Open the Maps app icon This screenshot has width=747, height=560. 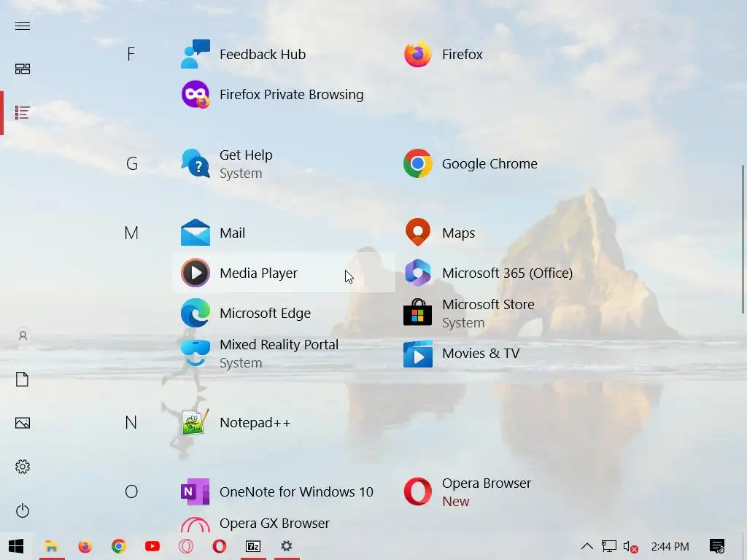pyautogui.click(x=418, y=232)
